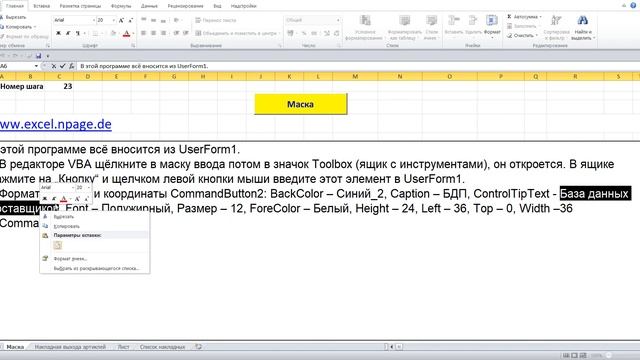
Task: Open the www.excel.npage.de hyperlink
Action: coord(56,124)
